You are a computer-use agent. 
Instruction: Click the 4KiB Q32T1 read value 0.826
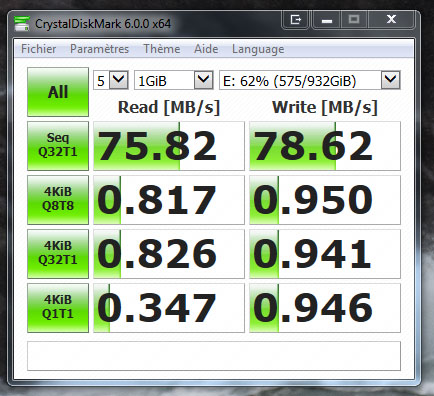click(x=169, y=254)
